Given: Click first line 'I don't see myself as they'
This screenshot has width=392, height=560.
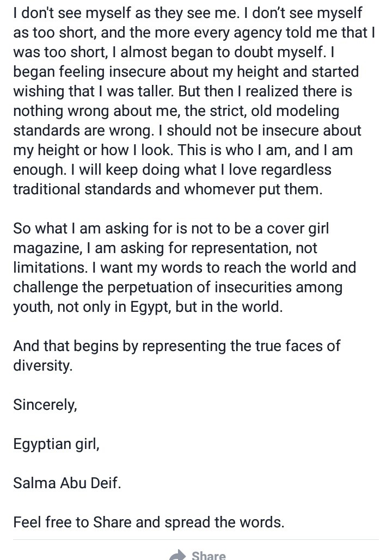Looking at the screenshot, I should click(x=188, y=13).
